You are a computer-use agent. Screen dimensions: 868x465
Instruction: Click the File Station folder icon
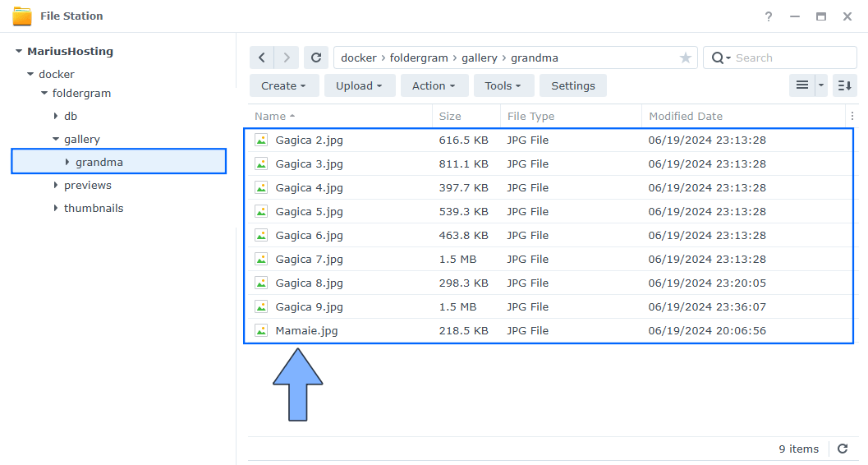[x=22, y=16]
